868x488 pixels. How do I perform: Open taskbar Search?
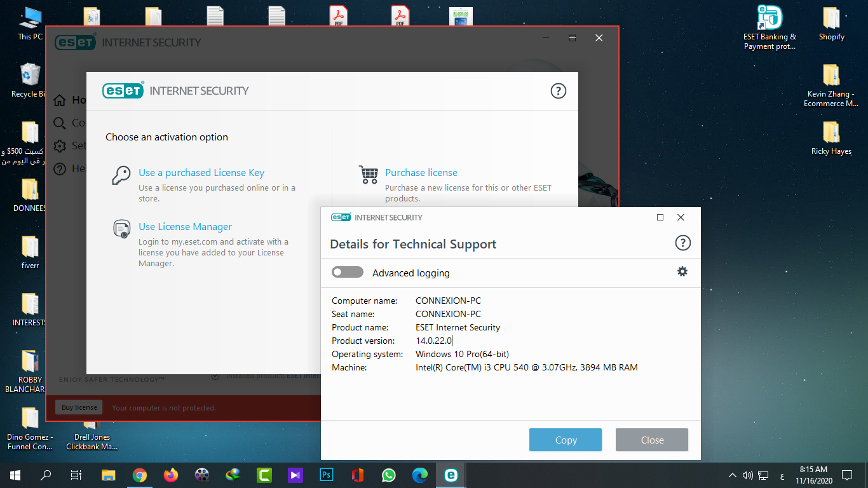pos(46,475)
